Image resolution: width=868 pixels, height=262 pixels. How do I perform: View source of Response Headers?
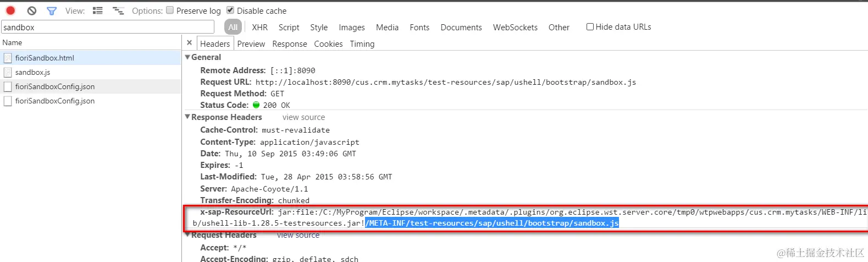(x=303, y=117)
